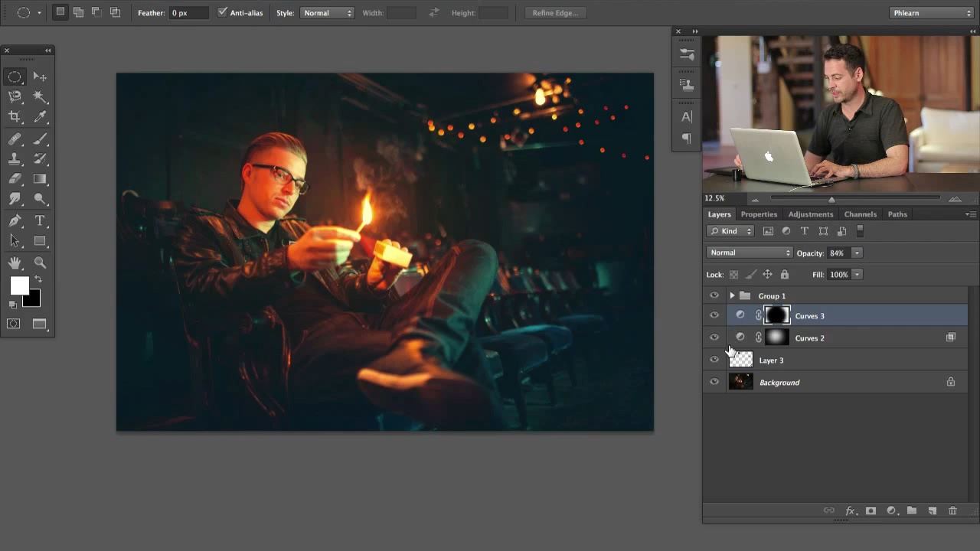Viewport: 980px width, 551px height.
Task: Open the Kind filter dropdown
Action: [730, 231]
